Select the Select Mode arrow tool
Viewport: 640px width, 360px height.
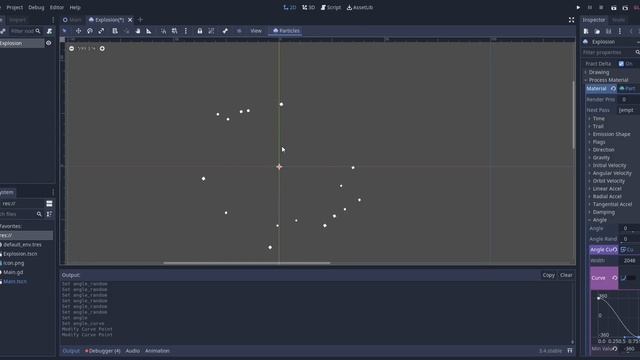click(64, 31)
